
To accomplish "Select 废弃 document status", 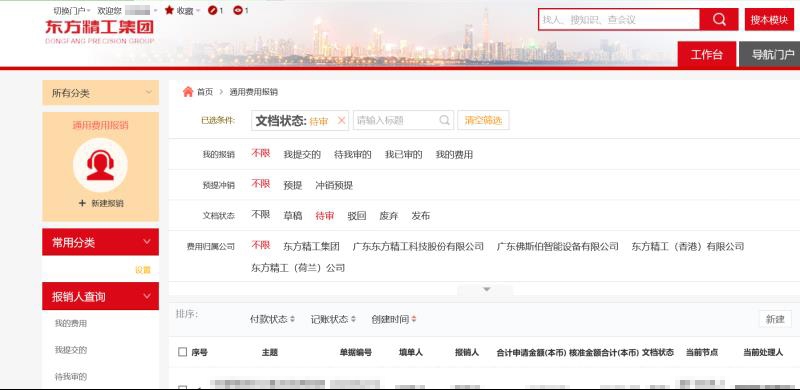I will [x=389, y=216].
